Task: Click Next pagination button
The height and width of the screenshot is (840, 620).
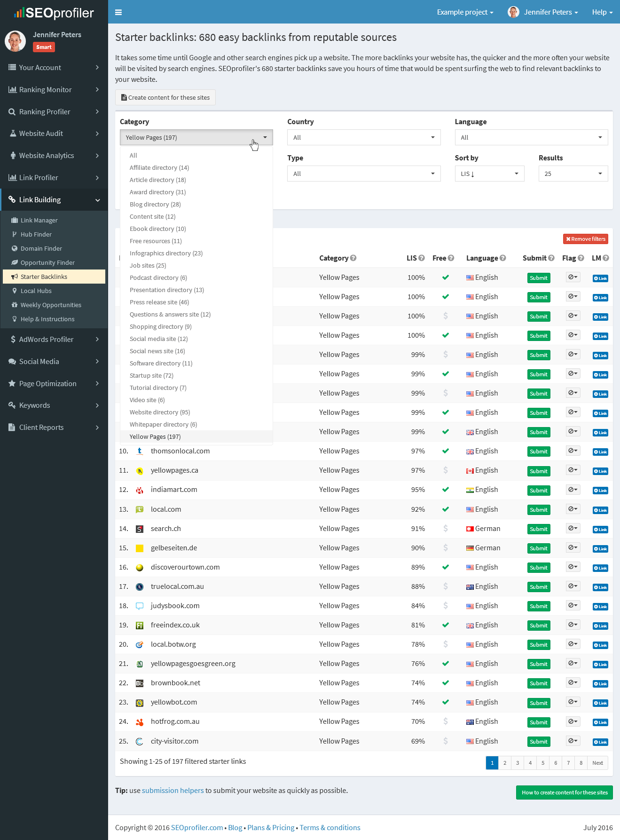Action: coord(598,763)
